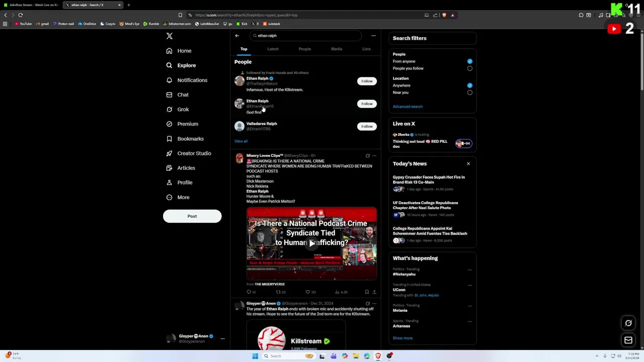Open the X logo home icon
The height and width of the screenshot is (362, 644).
pyautogui.click(x=170, y=36)
